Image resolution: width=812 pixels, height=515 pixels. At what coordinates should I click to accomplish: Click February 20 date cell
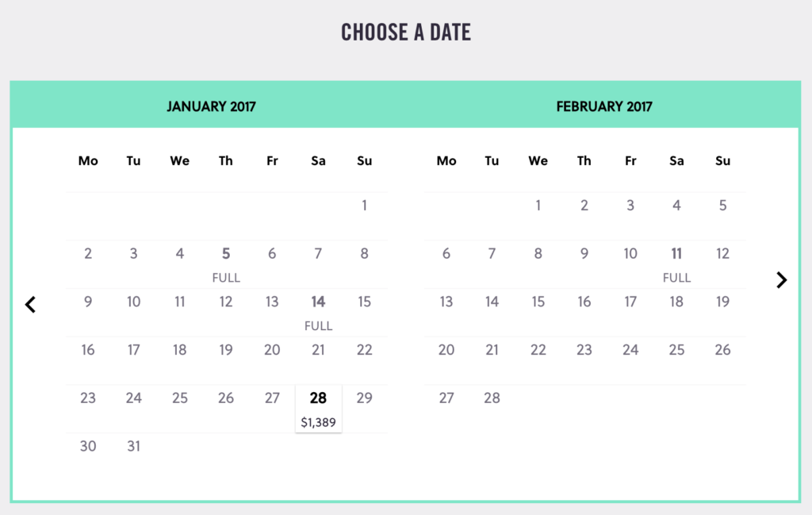click(446, 360)
